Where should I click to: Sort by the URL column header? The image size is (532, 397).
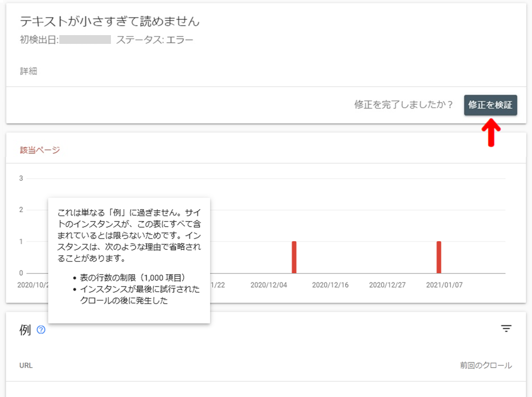pyautogui.click(x=26, y=366)
